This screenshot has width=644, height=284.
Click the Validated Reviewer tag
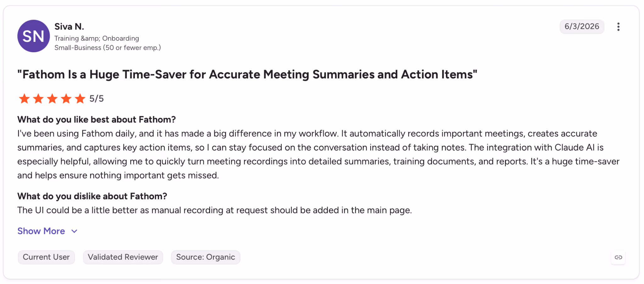click(x=123, y=257)
